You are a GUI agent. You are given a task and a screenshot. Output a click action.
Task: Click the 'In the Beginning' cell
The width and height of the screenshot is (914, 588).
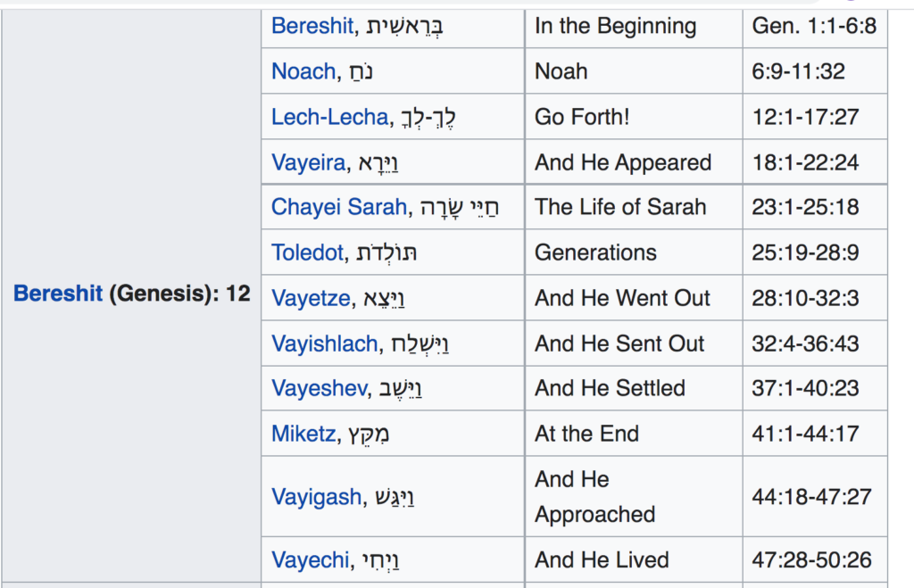pos(615,26)
